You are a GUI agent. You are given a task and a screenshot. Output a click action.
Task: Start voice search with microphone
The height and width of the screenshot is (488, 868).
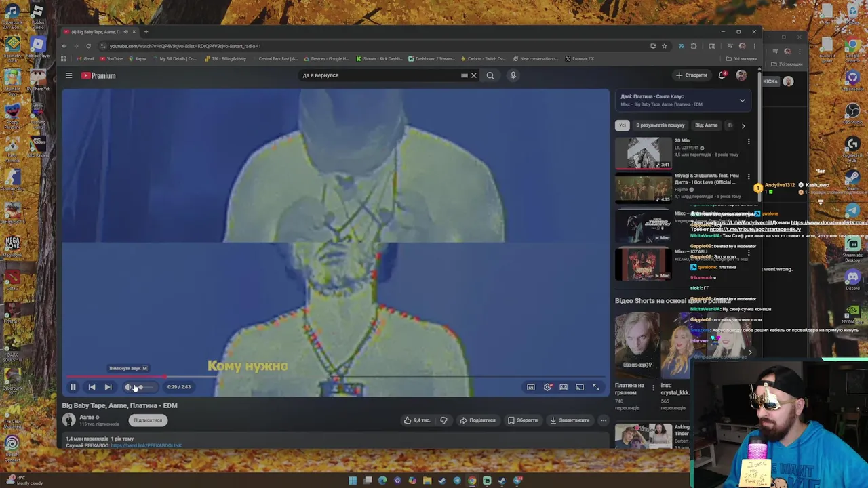coord(513,75)
